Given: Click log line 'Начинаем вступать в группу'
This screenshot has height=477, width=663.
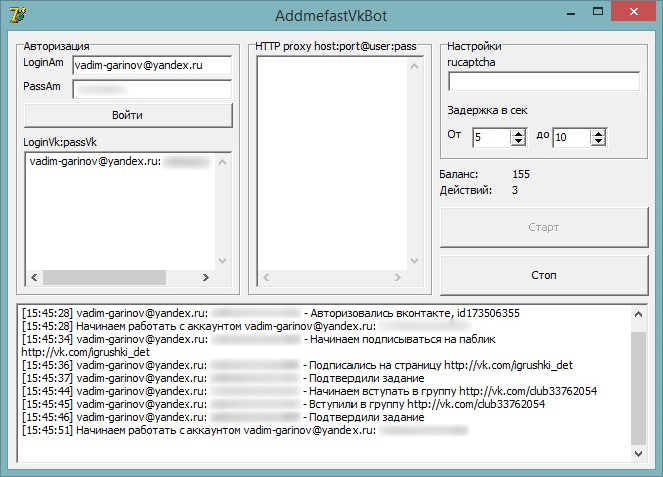Looking at the screenshot, I should pos(310,391).
